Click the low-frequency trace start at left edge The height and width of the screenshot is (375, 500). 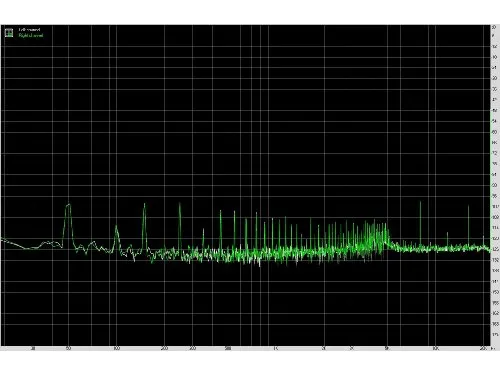(3, 239)
